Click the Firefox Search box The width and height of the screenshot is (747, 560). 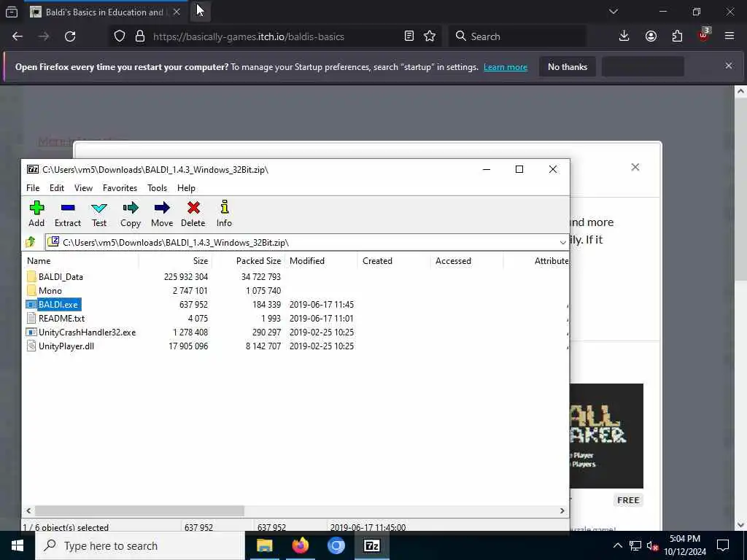517,36
